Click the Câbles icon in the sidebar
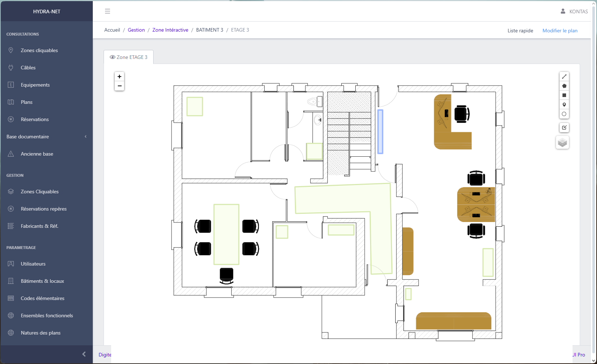Image resolution: width=597 pixels, height=364 pixels. (x=11, y=68)
